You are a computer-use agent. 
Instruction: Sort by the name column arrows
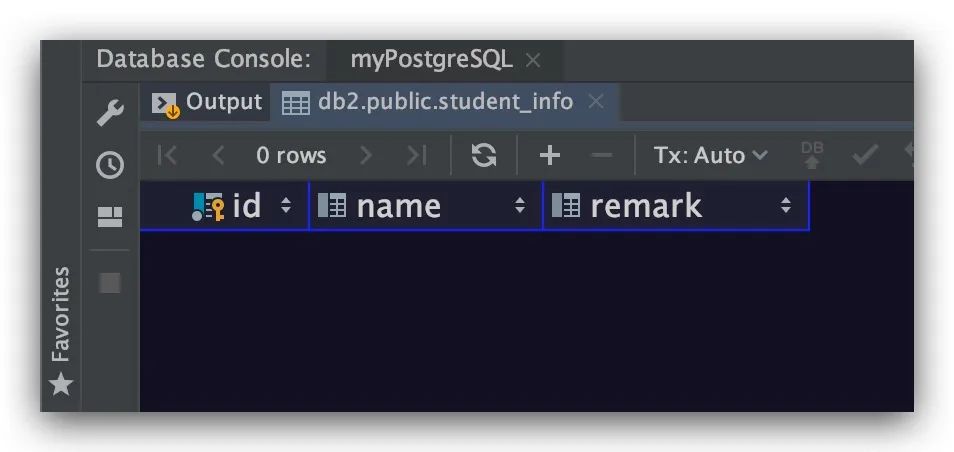520,206
